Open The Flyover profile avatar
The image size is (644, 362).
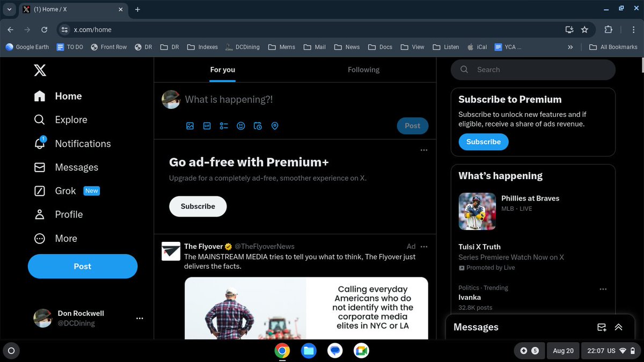171,251
